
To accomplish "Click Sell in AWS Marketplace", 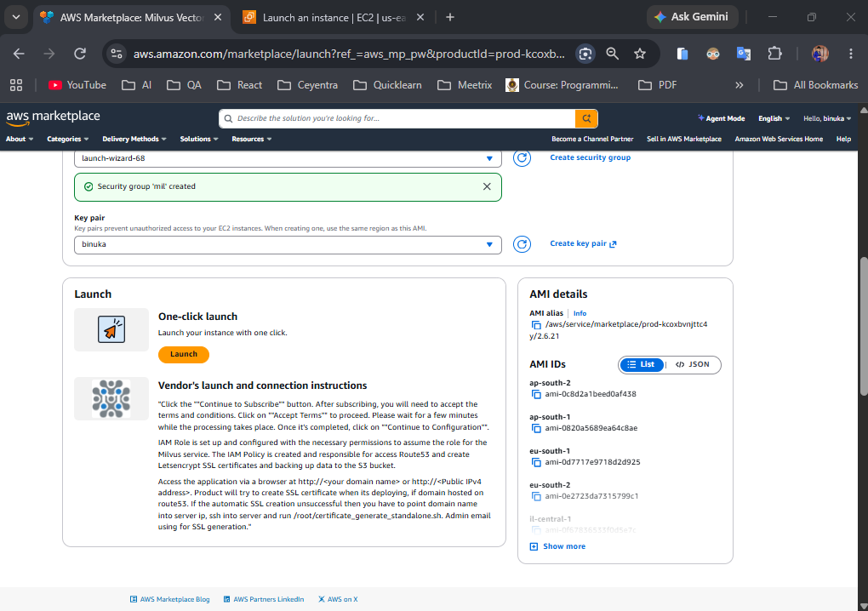I will tap(683, 139).
